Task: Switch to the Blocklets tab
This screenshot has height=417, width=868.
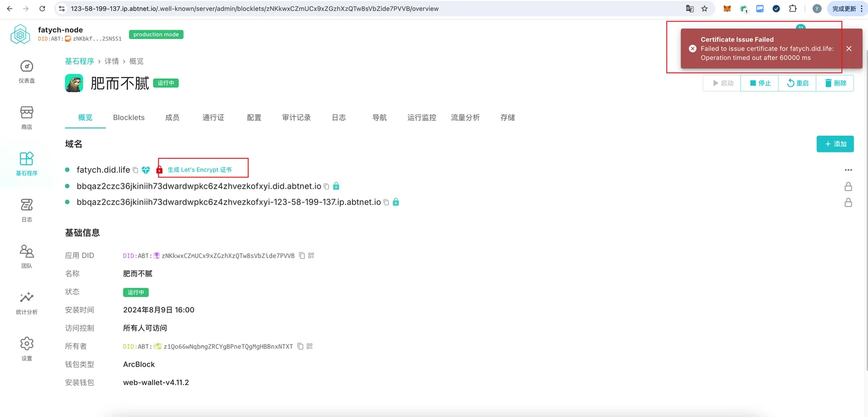Action: click(x=129, y=118)
